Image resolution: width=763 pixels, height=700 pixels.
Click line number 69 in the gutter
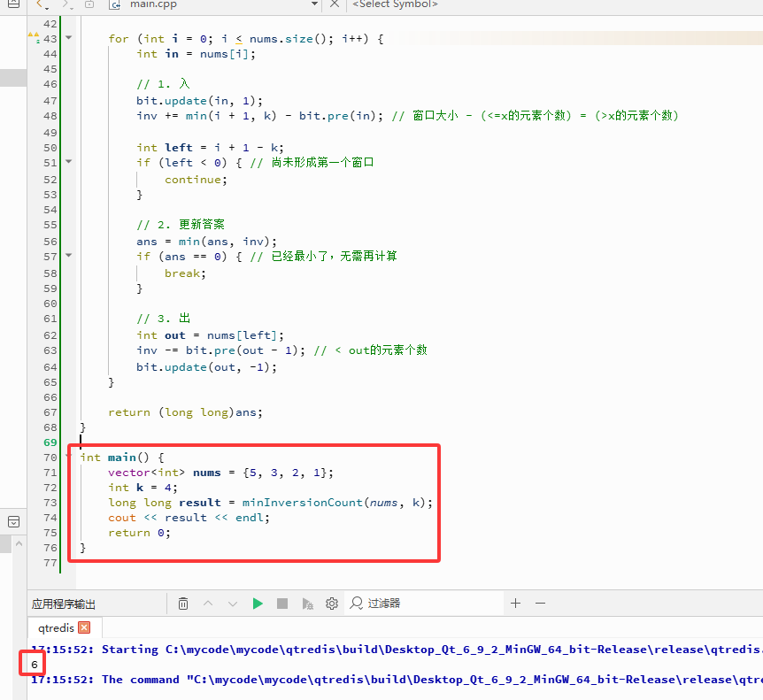(x=50, y=442)
